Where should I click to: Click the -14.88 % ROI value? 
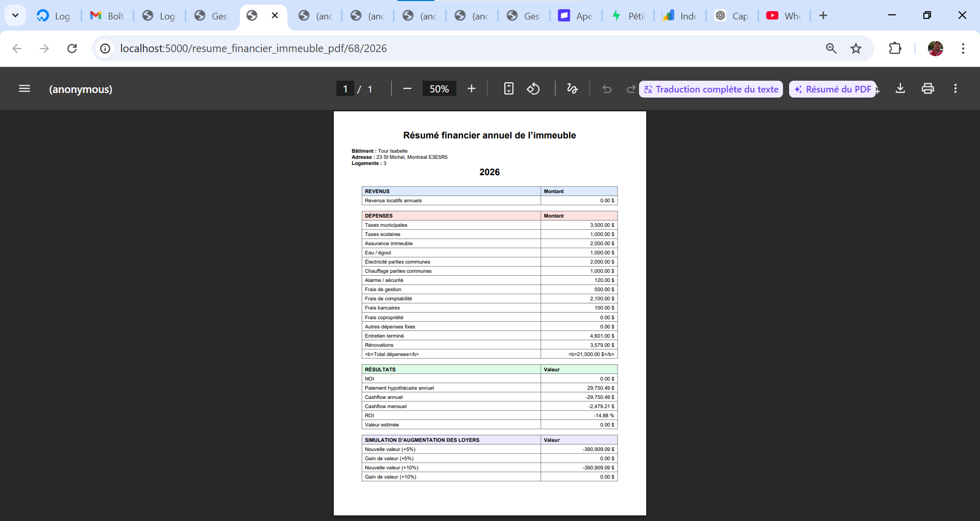click(x=604, y=416)
